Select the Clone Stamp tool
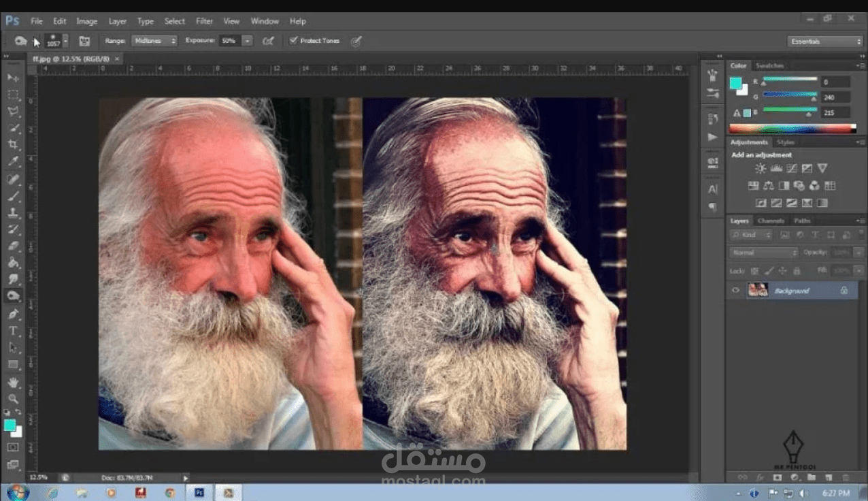 pos(13,212)
